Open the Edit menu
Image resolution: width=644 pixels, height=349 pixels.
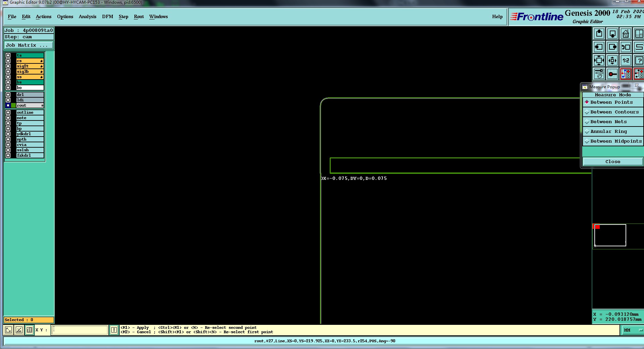[26, 16]
